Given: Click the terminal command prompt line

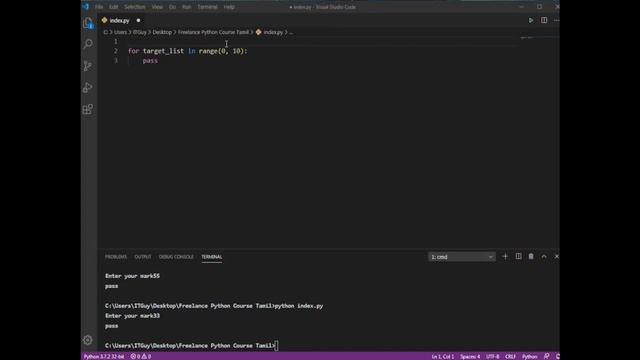Looking at the screenshot, I should click(191, 346).
